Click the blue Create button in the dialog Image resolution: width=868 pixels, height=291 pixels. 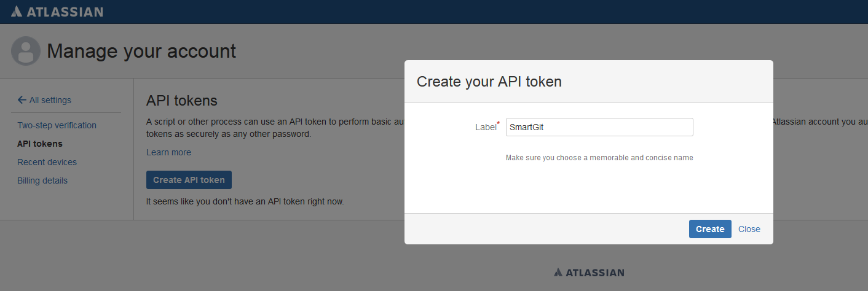tap(709, 229)
